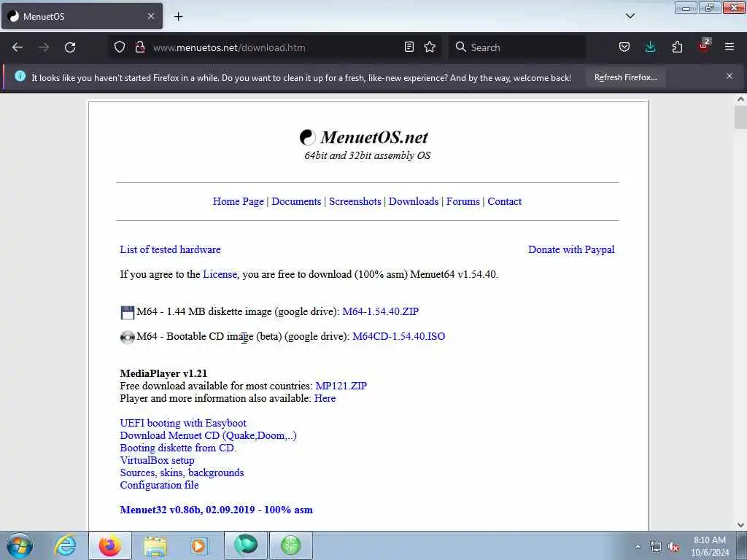Viewport: 747px width, 560px height.
Task: Click the forward navigation arrow
Action: tap(44, 47)
